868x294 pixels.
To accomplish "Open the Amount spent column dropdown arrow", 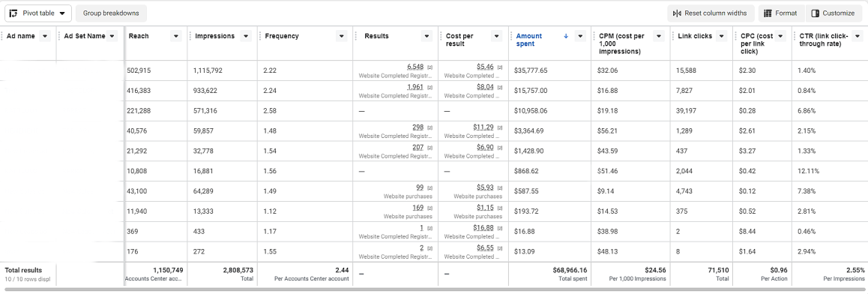I will (x=580, y=36).
